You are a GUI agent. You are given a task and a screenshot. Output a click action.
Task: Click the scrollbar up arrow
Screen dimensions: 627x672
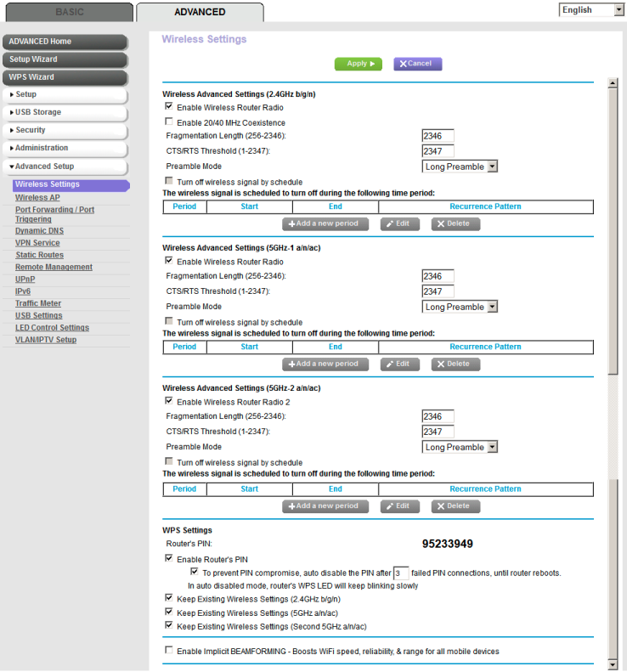click(x=613, y=82)
